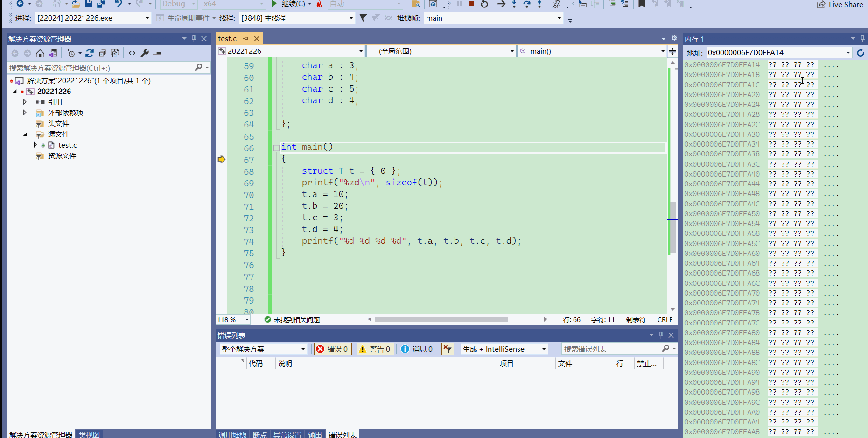Open the 生成 + IntelliSense dropdown
Image resolution: width=868 pixels, height=438 pixels.
coord(504,349)
